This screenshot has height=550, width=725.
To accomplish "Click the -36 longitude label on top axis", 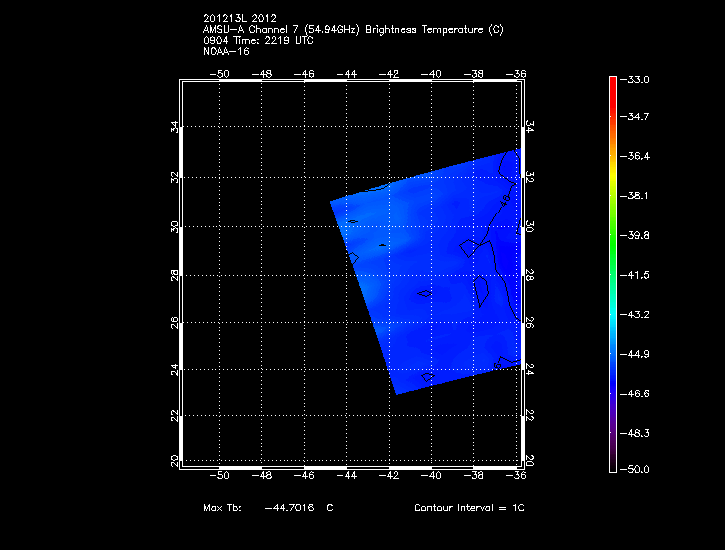I will point(519,73).
